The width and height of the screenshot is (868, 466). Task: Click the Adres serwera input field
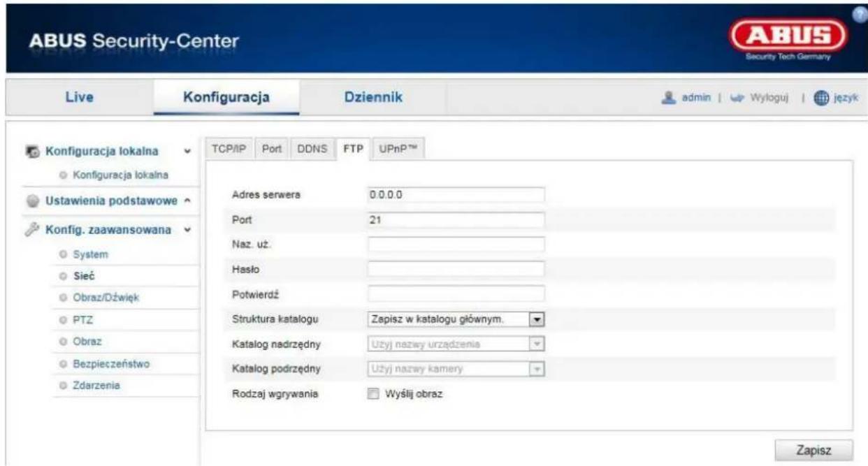pyautogui.click(x=455, y=194)
